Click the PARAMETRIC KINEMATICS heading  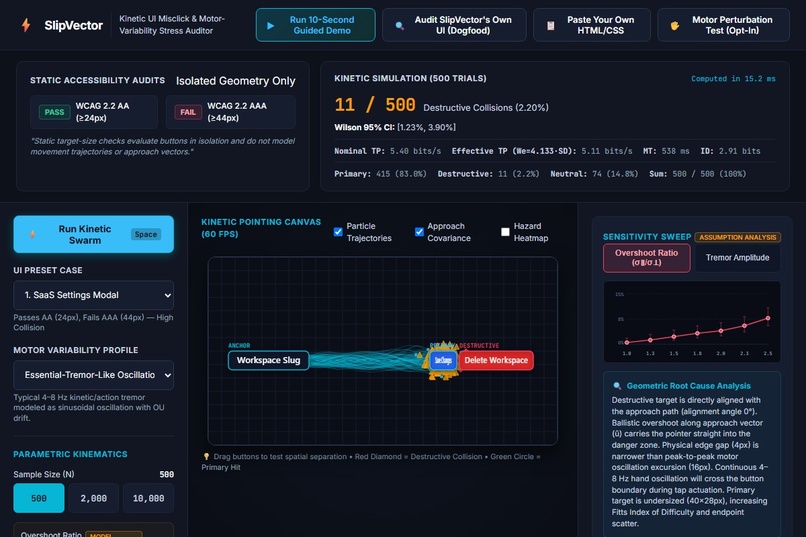point(70,454)
